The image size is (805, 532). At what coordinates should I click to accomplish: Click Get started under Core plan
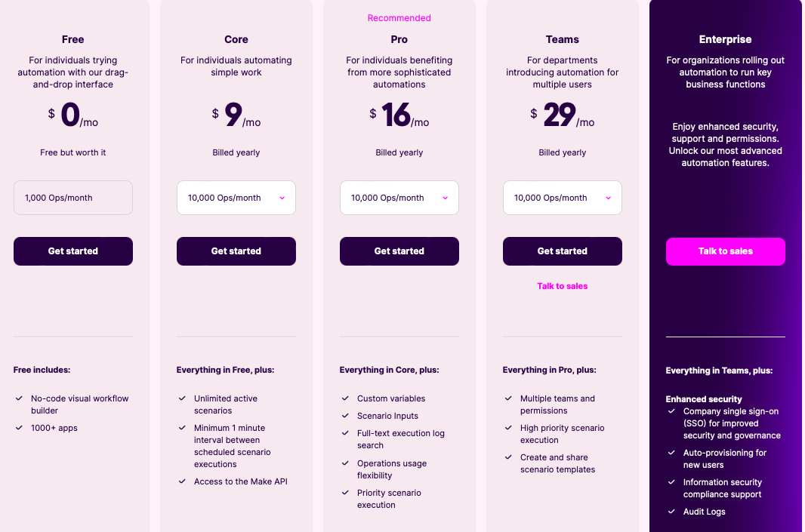236,251
